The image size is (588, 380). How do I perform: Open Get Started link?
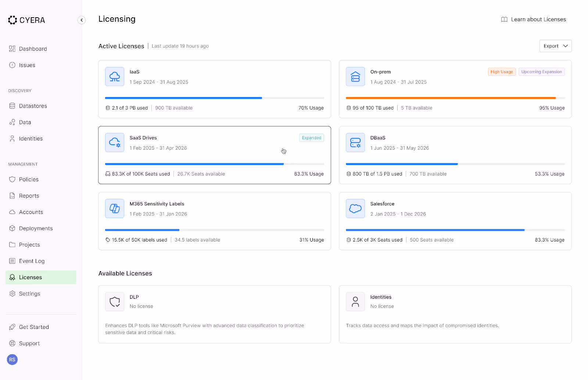coord(41,327)
